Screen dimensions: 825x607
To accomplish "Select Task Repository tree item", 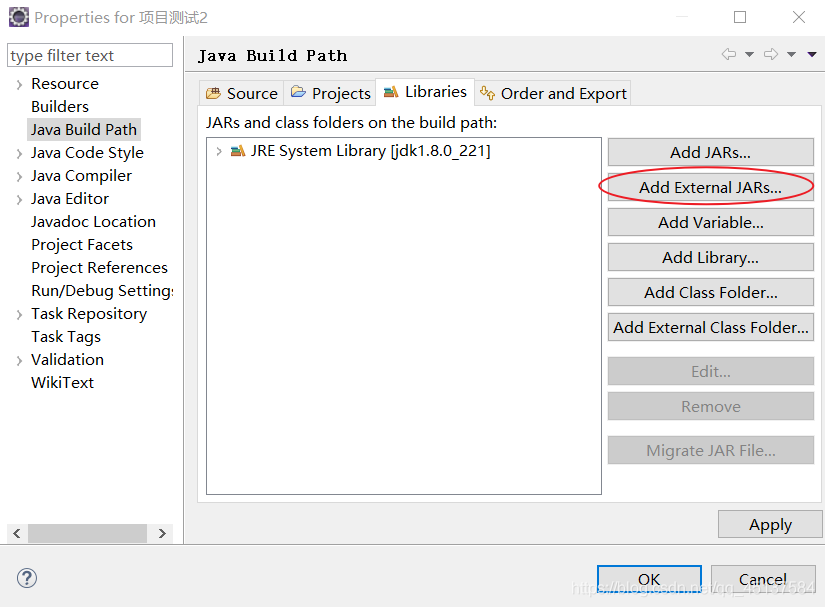I will [x=89, y=314].
